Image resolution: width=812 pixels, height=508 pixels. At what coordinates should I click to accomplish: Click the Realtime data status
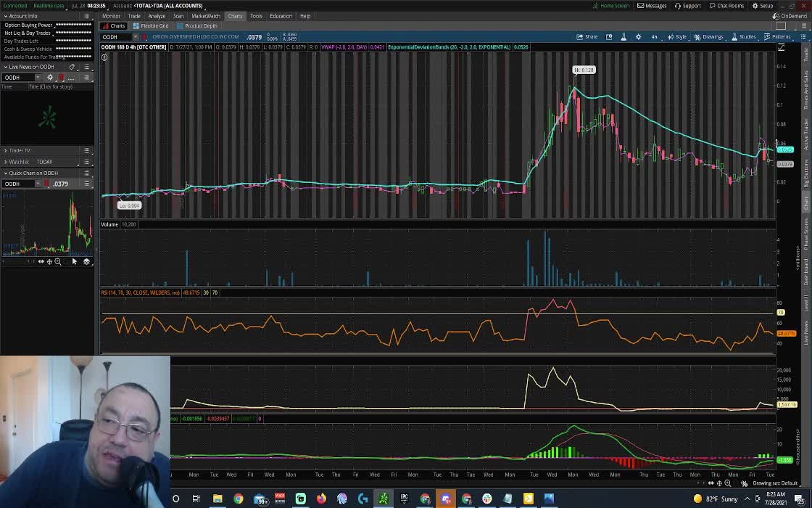pyautogui.click(x=49, y=6)
